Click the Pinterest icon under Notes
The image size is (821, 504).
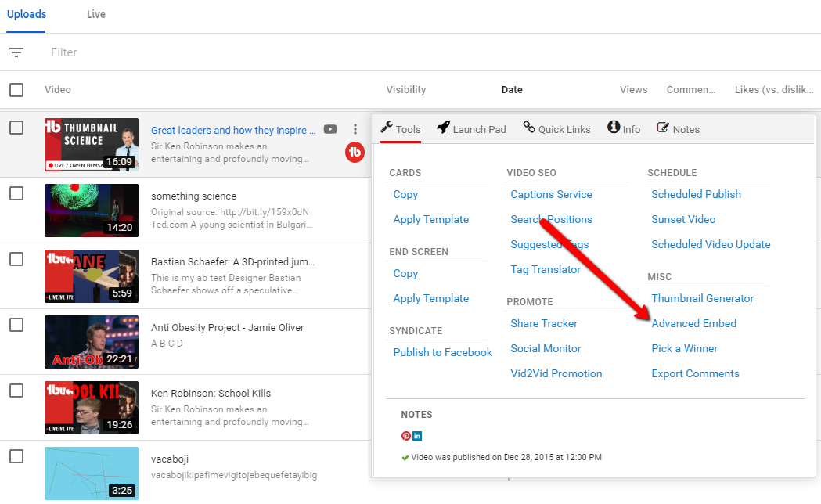(406, 436)
